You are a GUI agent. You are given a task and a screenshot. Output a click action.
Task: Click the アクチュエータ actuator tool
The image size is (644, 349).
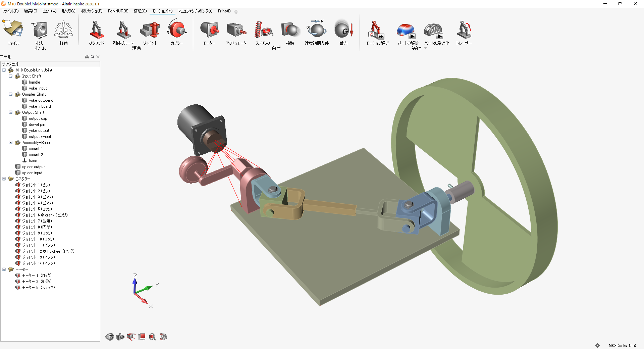pos(236,30)
